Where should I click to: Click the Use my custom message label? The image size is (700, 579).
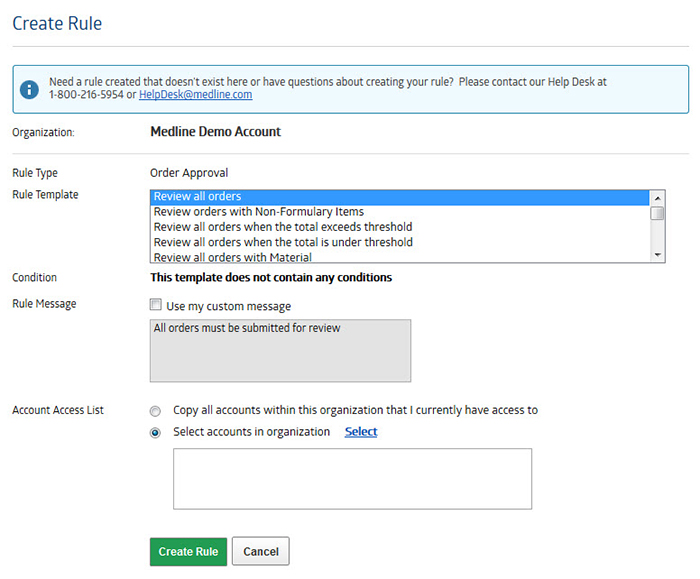pyautogui.click(x=229, y=306)
